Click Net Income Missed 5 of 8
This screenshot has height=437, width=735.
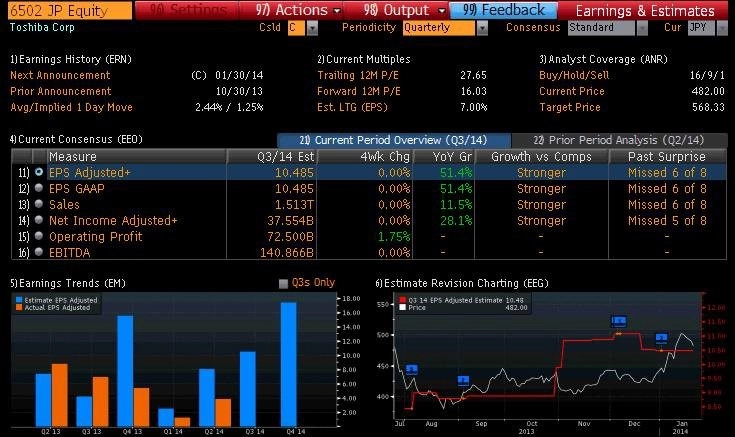pyautogui.click(x=667, y=220)
